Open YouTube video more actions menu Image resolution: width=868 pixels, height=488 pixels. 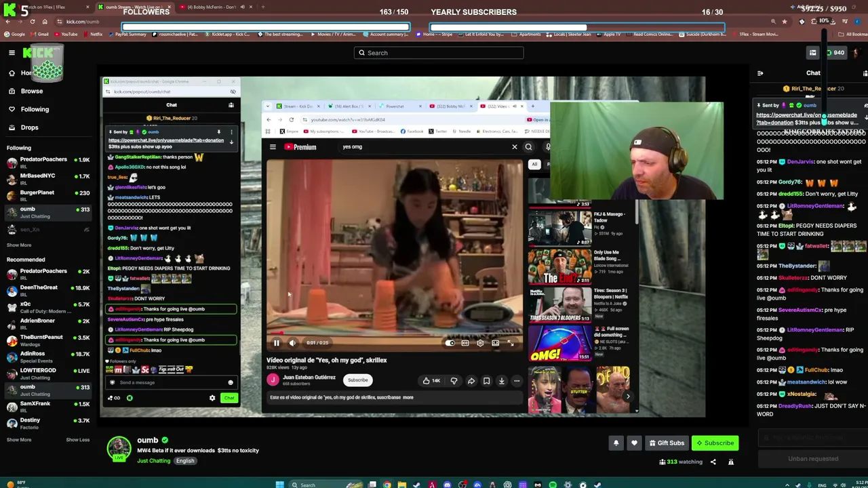coord(517,381)
